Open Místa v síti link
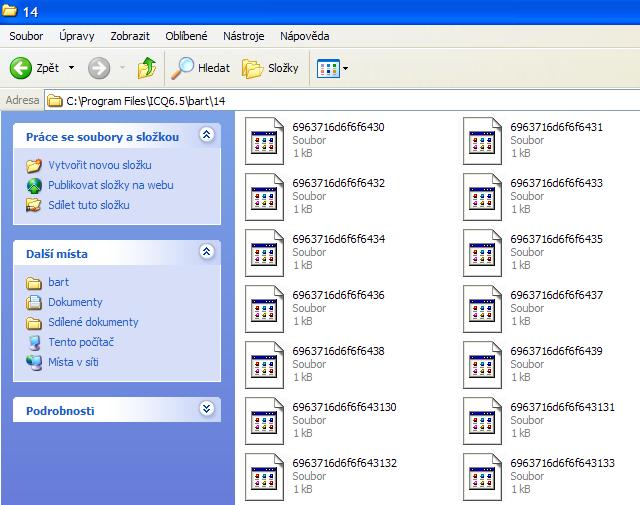 (x=73, y=362)
